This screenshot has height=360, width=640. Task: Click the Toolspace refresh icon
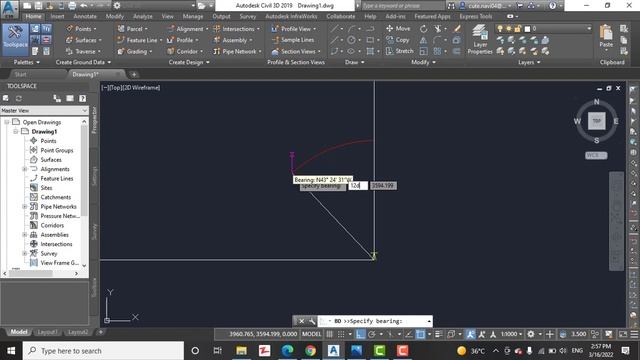(x=19, y=98)
